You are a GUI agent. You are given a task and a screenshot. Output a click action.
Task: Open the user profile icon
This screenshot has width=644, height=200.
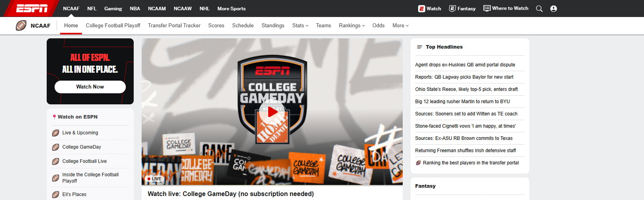point(553,9)
